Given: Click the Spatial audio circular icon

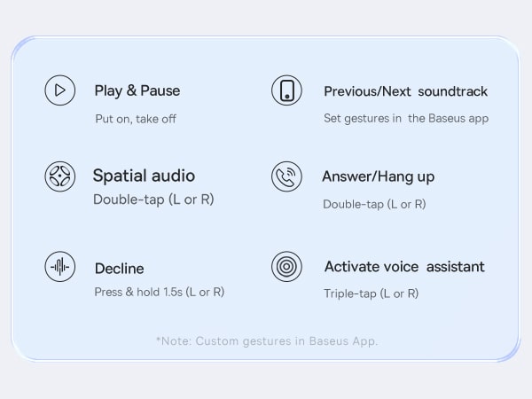Looking at the screenshot, I should (59, 176).
